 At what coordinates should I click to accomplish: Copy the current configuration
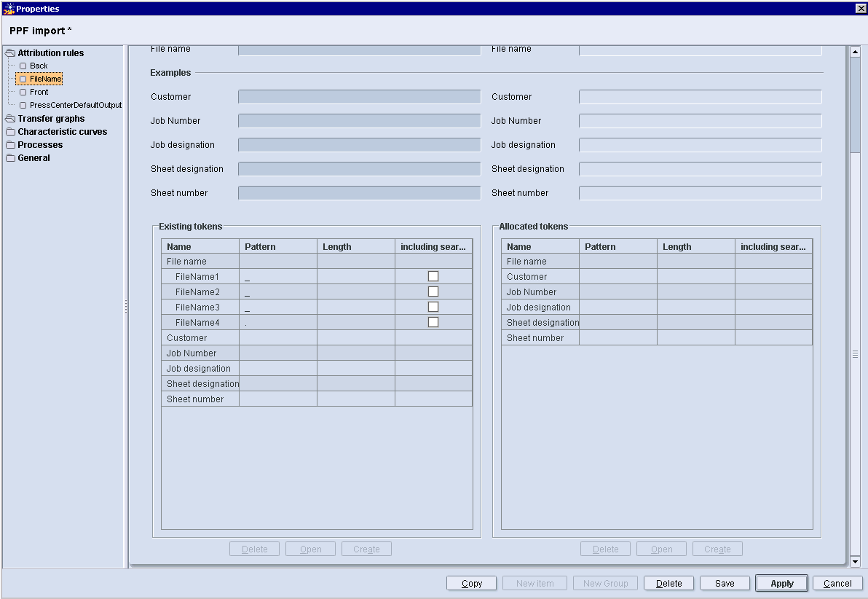(x=471, y=583)
